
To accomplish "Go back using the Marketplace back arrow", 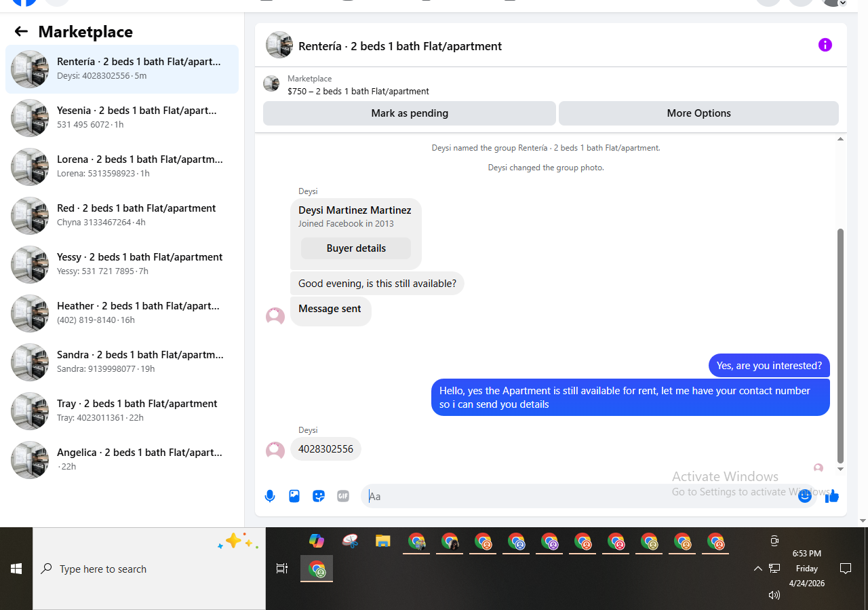I will 21,31.
